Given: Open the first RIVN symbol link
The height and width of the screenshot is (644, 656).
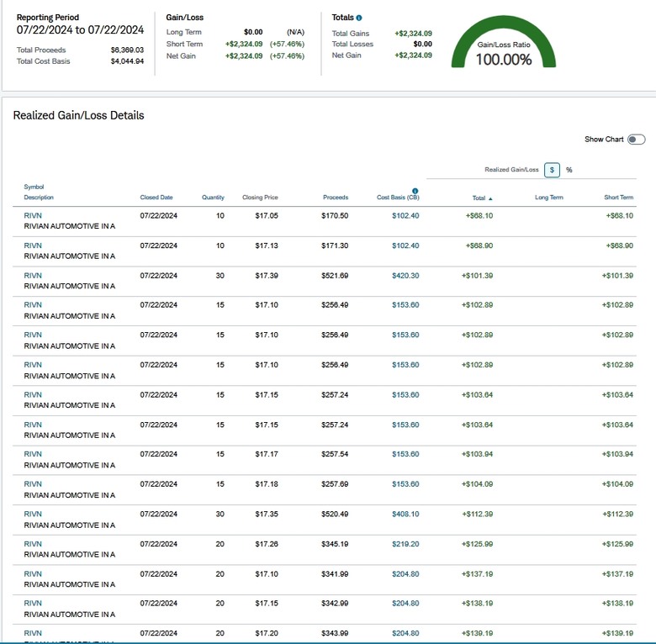Looking at the screenshot, I should pyautogui.click(x=33, y=216).
